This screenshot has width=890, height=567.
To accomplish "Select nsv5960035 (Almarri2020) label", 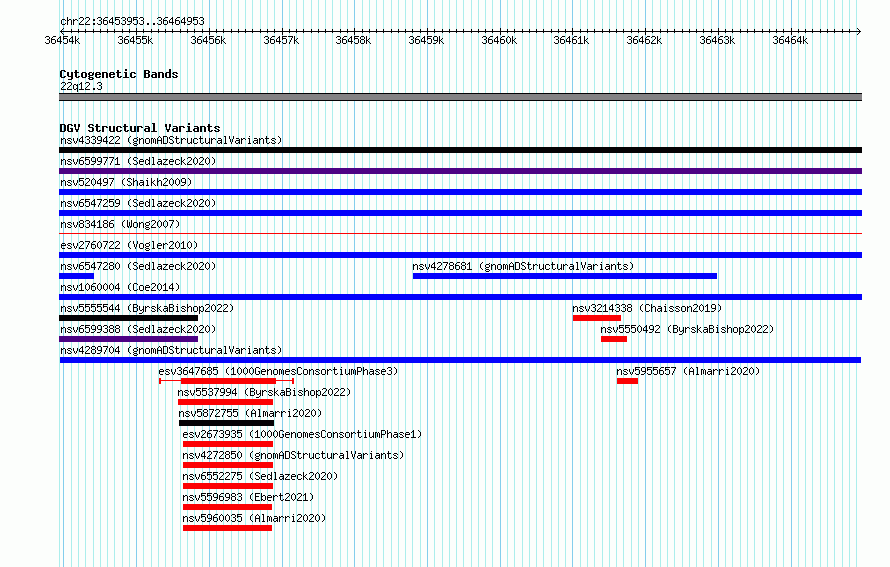I will click(x=254, y=518).
